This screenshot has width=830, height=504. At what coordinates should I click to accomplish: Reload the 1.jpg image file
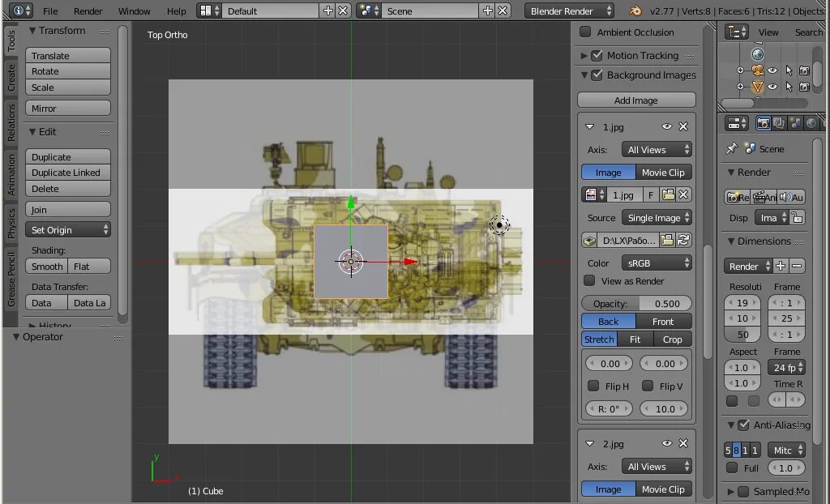682,241
